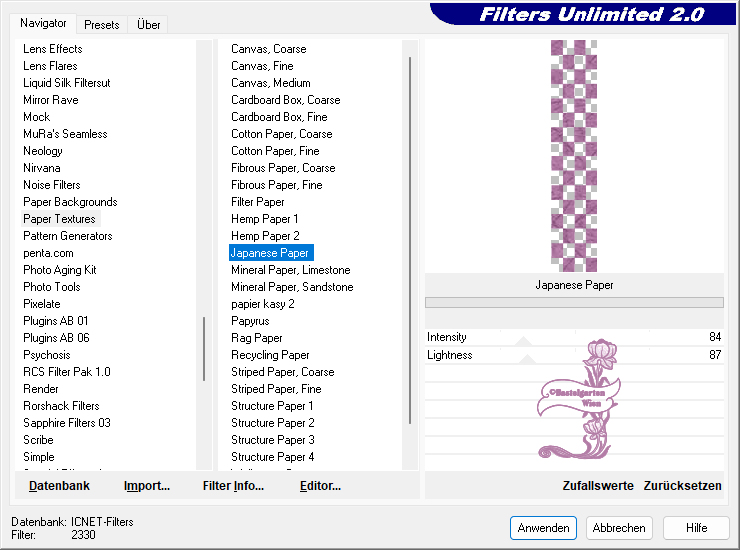Click the Datenbank button
Viewport: 740px width, 550px height.
(59, 486)
